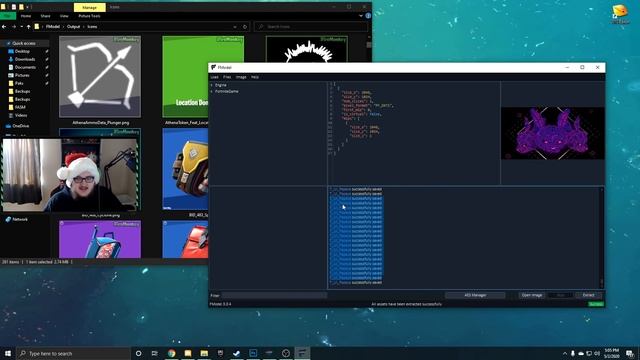Open the View tab in File Explorer
The image size is (640, 360).
point(64,16)
